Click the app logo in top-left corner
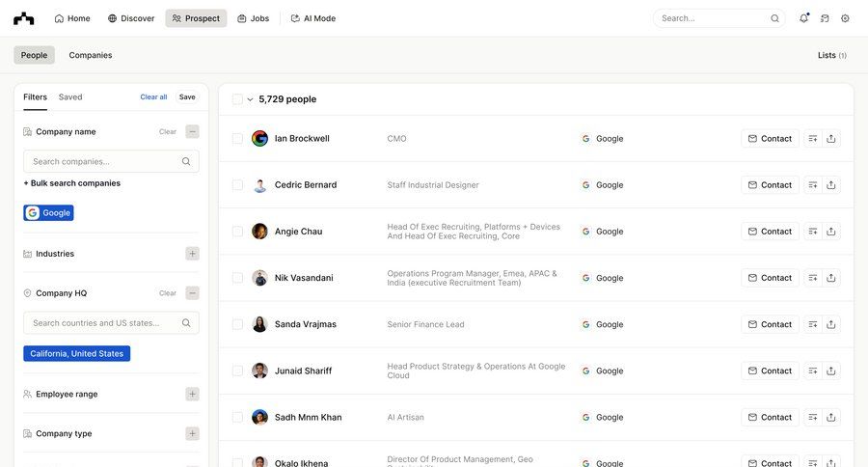Screen dimensions: 868x467 click(24, 18)
